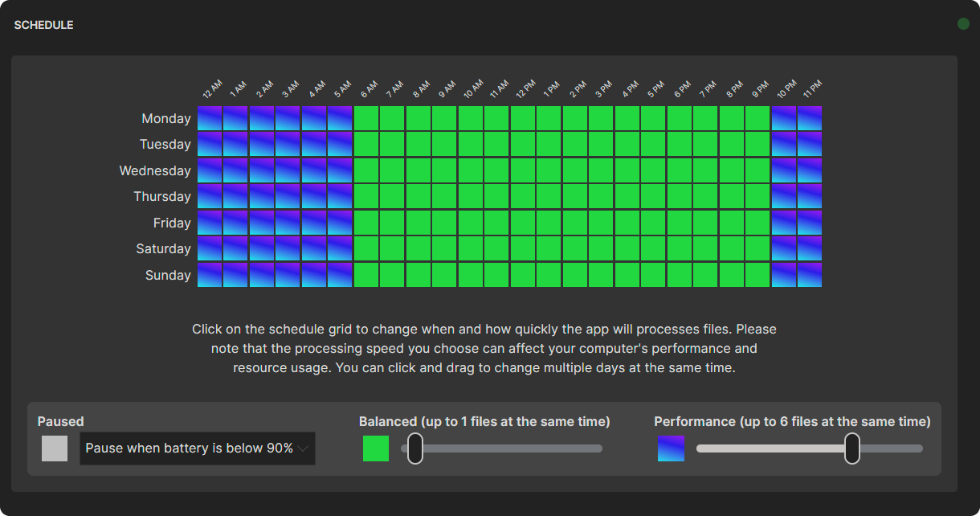Viewport: 980px width, 516px height.
Task: Click the Performance gradient color swatch
Action: (x=671, y=448)
